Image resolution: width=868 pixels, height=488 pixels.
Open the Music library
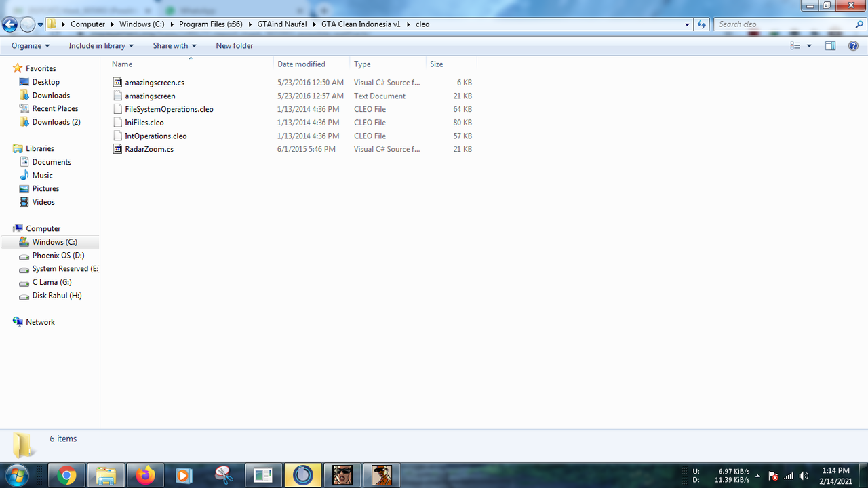click(42, 175)
